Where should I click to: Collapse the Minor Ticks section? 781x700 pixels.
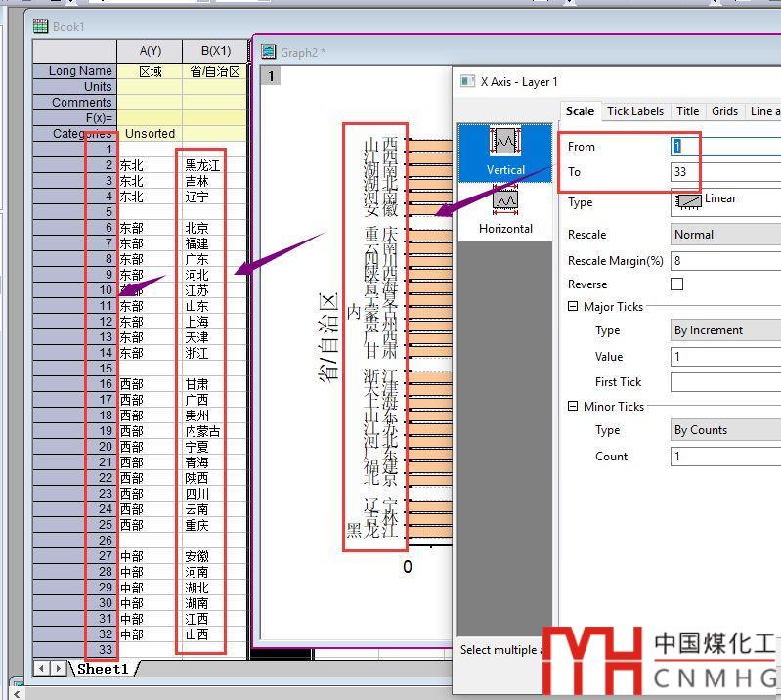[574, 406]
